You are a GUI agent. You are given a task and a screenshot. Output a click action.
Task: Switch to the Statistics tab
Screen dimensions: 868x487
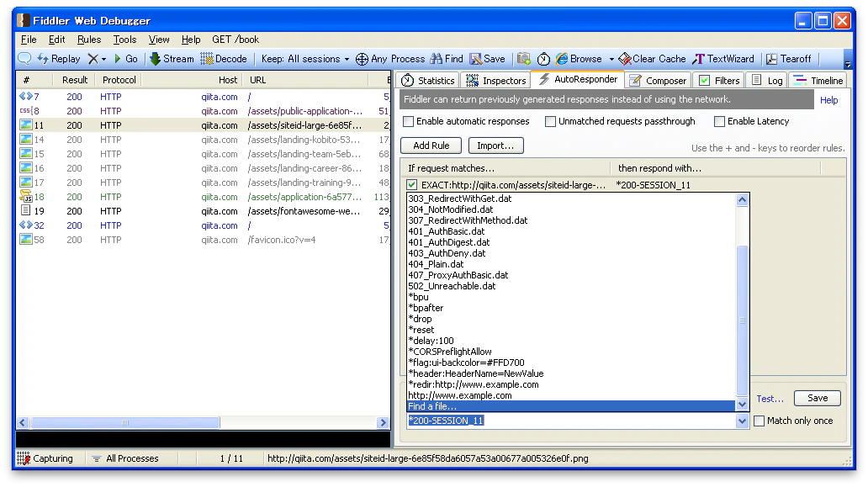point(428,80)
